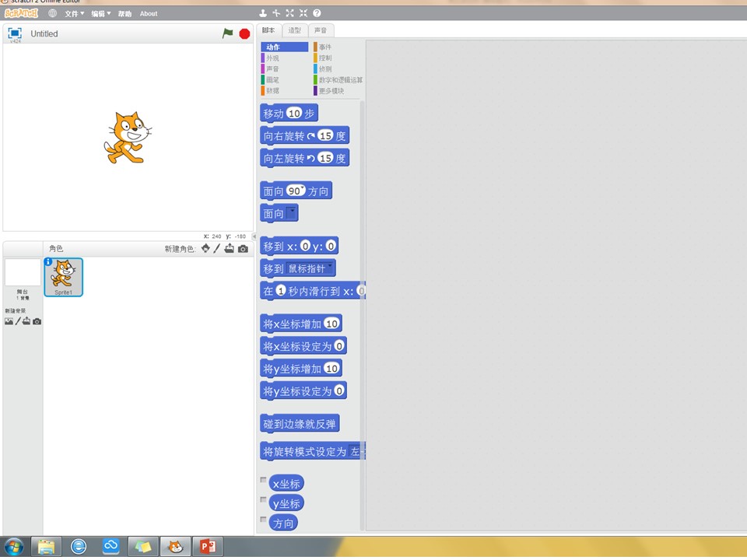747x560 pixels.
Task: Open Sprite1 info button
Action: (48, 263)
